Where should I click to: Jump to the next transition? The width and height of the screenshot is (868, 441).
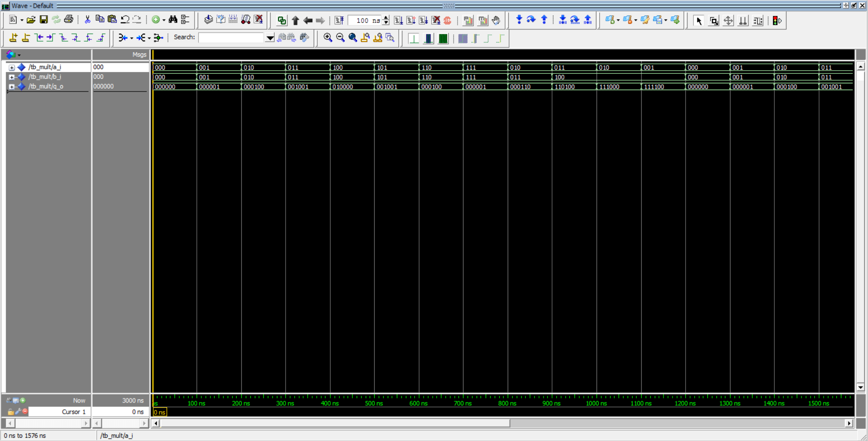[x=51, y=38]
